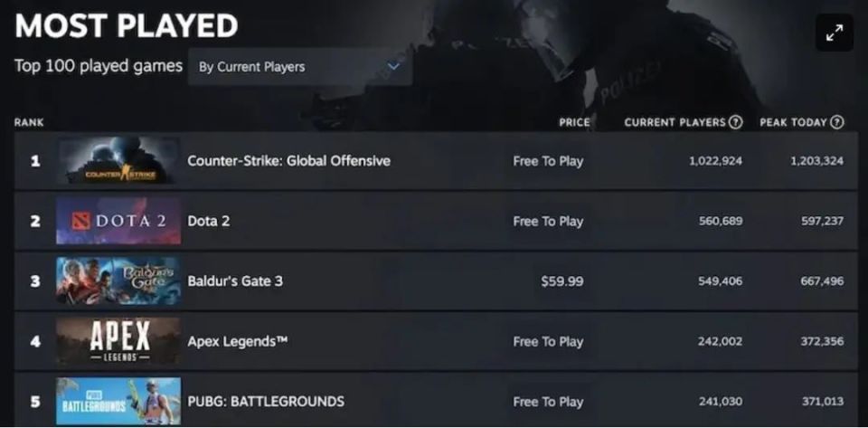Select the Dota 2 logo thumbnail
Image resolution: width=868 pixels, height=428 pixels.
click(118, 221)
